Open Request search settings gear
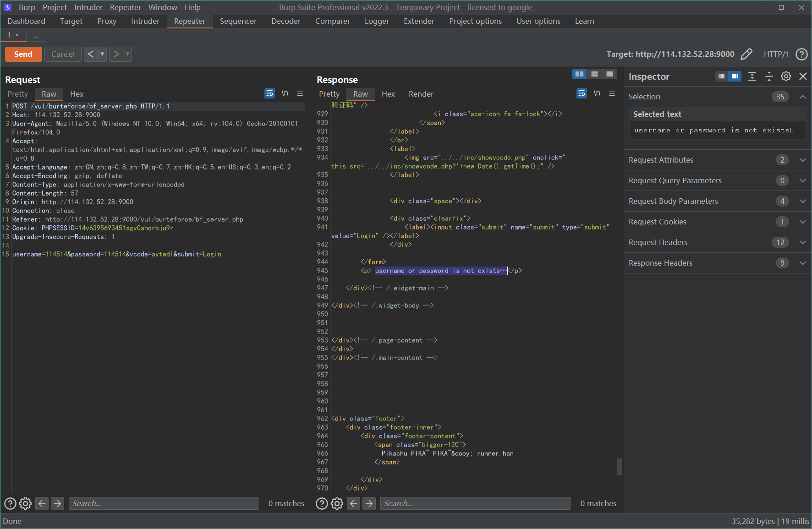Viewport: 812px width, 529px height. pos(25,504)
